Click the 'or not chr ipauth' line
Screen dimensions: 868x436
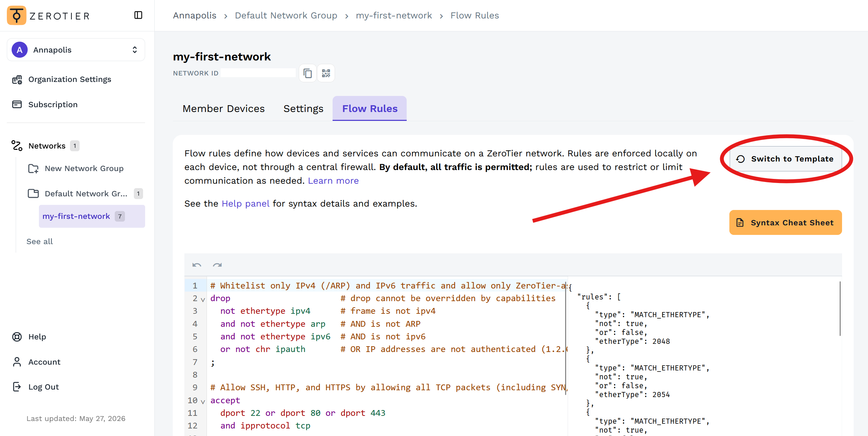pos(263,349)
